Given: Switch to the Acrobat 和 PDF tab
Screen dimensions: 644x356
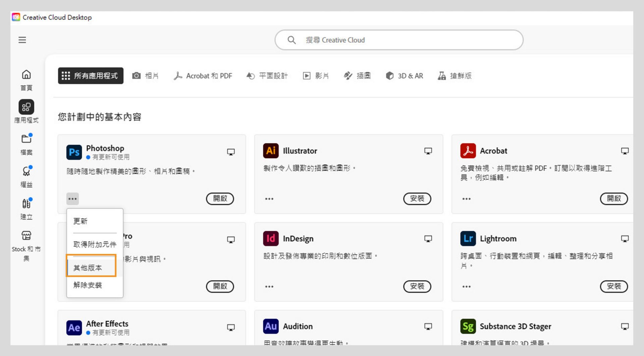Looking at the screenshot, I should coord(203,76).
